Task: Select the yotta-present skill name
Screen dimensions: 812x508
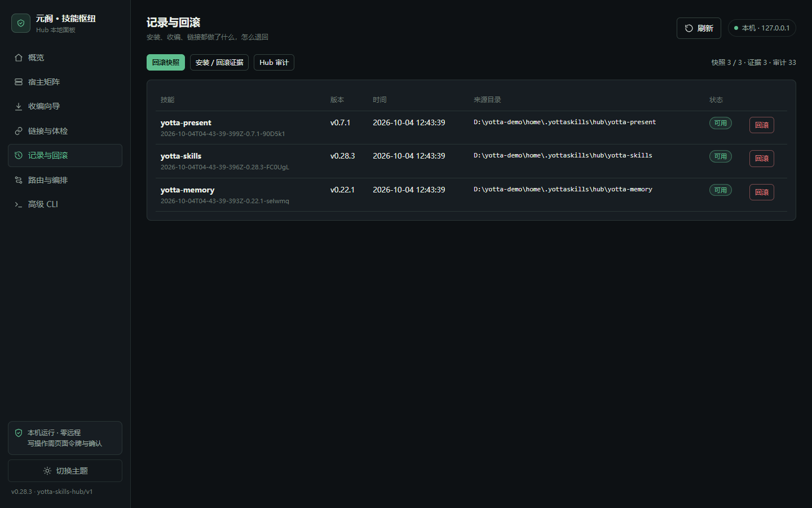Action: 186,123
